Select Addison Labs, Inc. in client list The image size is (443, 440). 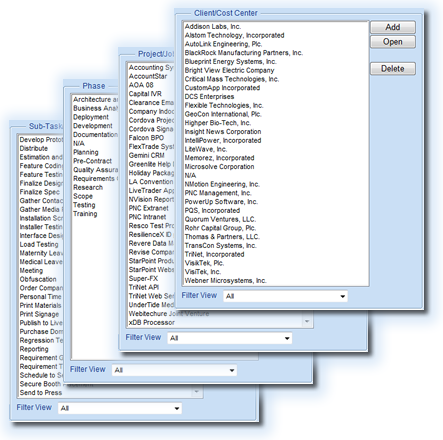click(213, 27)
